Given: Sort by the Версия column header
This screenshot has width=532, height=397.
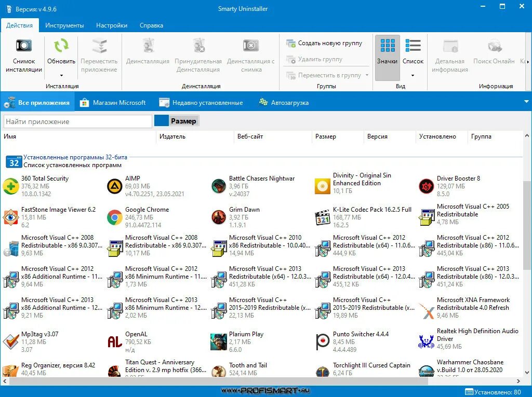Looking at the screenshot, I should point(377,136).
